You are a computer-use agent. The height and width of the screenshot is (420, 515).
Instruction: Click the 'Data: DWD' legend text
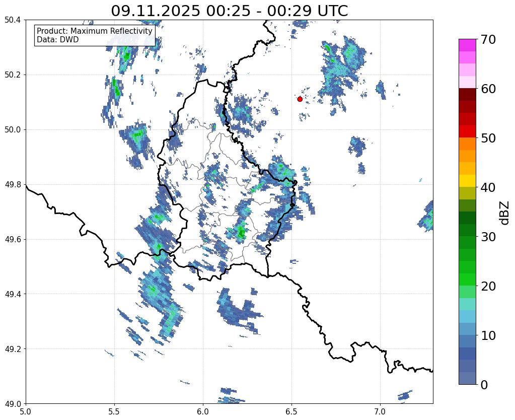(58, 40)
